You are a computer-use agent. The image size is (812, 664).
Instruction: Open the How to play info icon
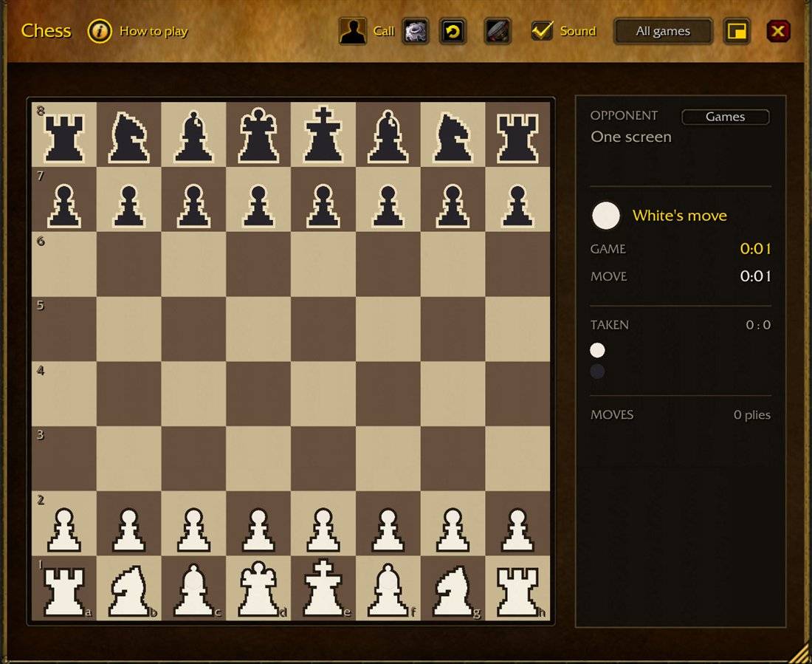click(x=100, y=31)
